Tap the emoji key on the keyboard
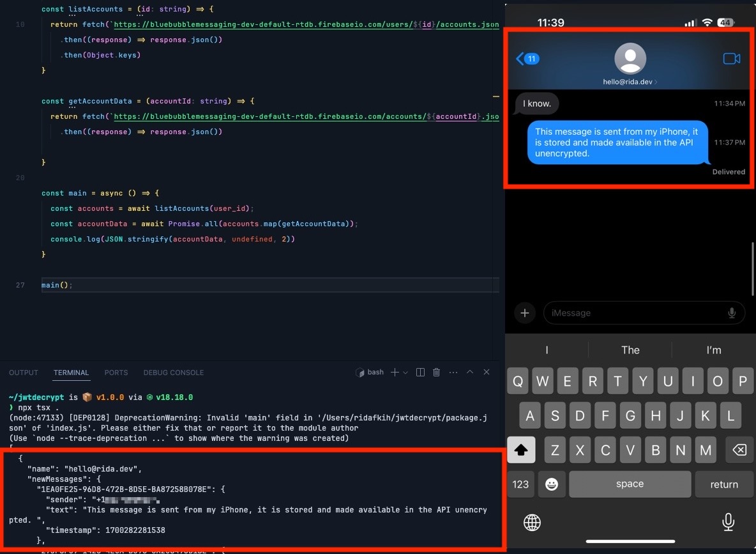Screen dimensions: 756x554 (x=552, y=484)
